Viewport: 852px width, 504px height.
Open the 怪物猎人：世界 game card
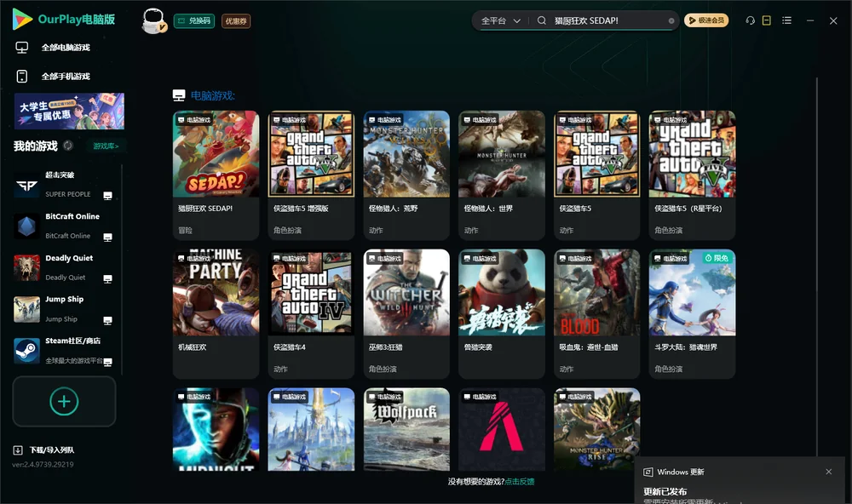click(502, 175)
